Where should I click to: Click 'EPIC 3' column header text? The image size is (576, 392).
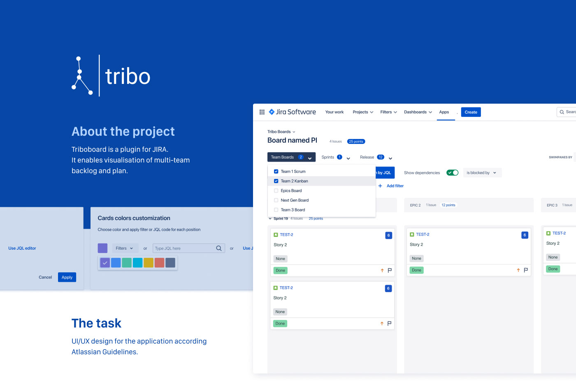pos(552,205)
